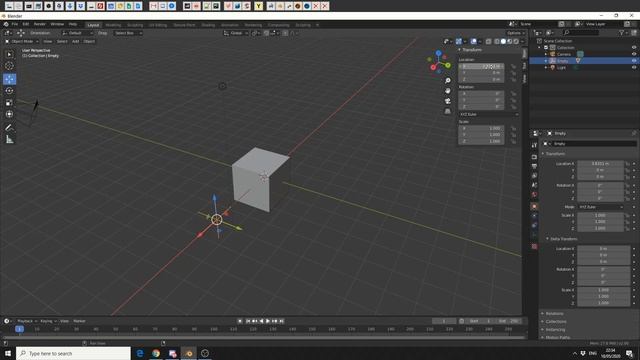Activate the Cursor tool

[x=9, y=66]
